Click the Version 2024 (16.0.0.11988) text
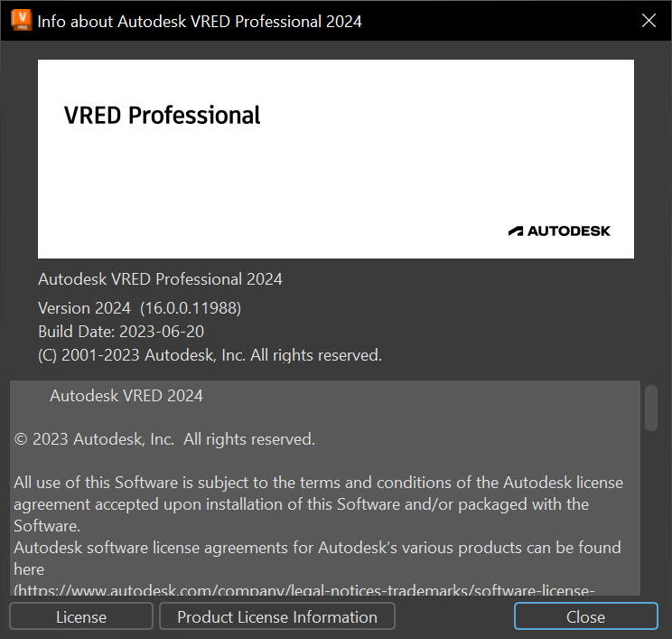This screenshot has height=639, width=672. [139, 308]
